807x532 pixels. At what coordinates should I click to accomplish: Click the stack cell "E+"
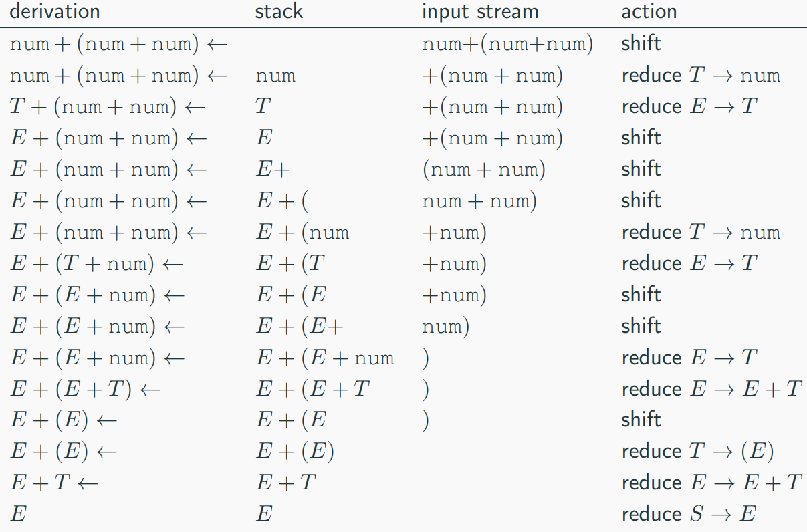coord(272,170)
